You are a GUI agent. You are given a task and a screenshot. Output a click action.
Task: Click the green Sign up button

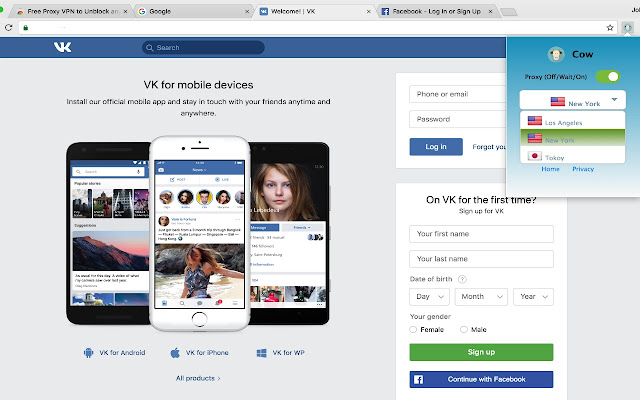pos(481,352)
